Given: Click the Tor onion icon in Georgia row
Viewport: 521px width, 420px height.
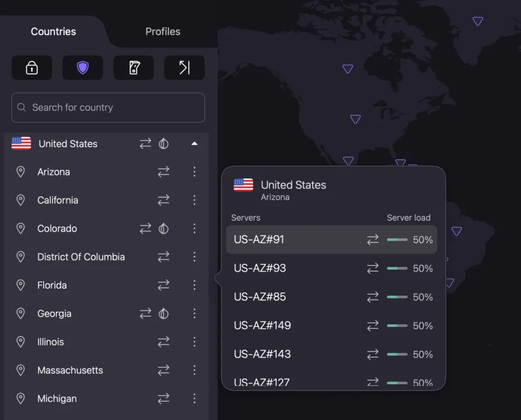Looking at the screenshot, I should point(163,313).
